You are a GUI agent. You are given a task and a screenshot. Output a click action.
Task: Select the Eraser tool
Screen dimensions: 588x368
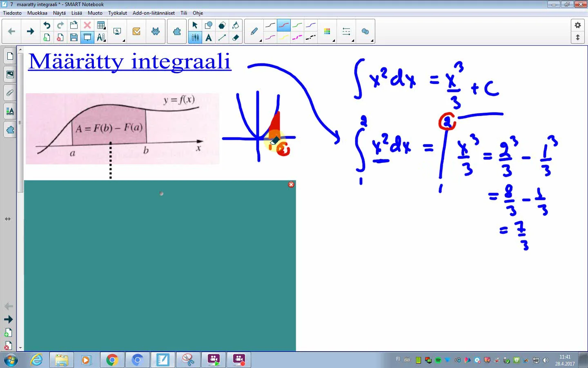236,38
